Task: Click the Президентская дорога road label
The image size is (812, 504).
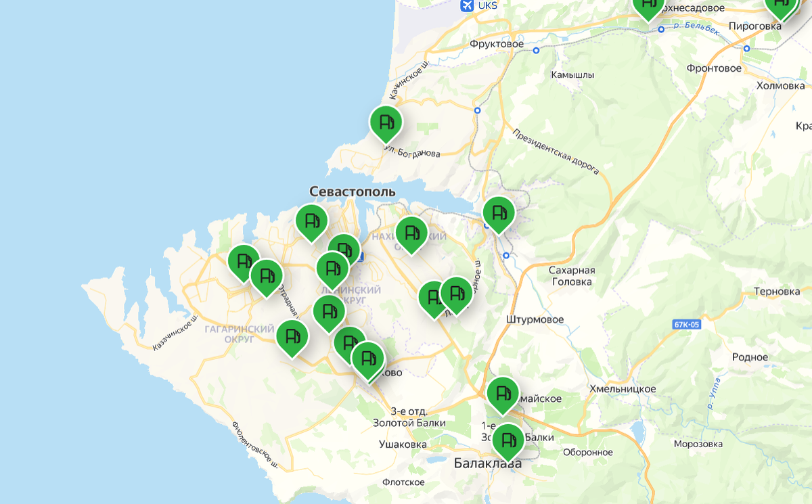Action: pyautogui.click(x=556, y=152)
